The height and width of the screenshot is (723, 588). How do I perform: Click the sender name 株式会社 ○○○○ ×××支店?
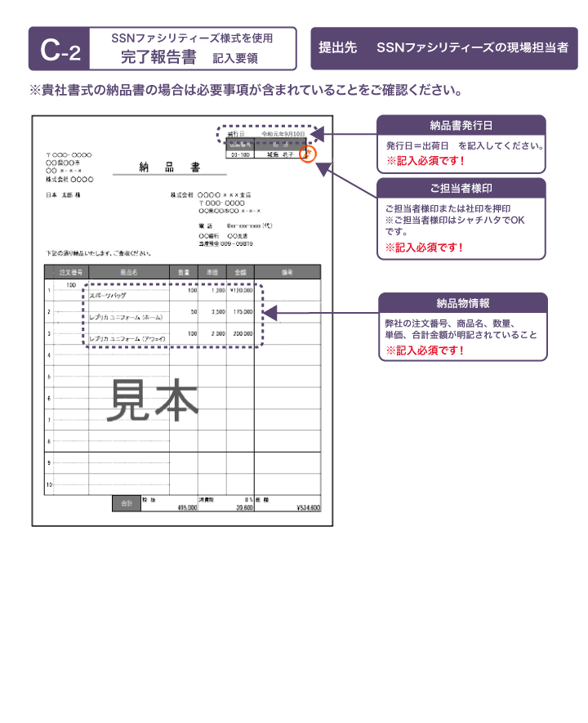(x=211, y=195)
